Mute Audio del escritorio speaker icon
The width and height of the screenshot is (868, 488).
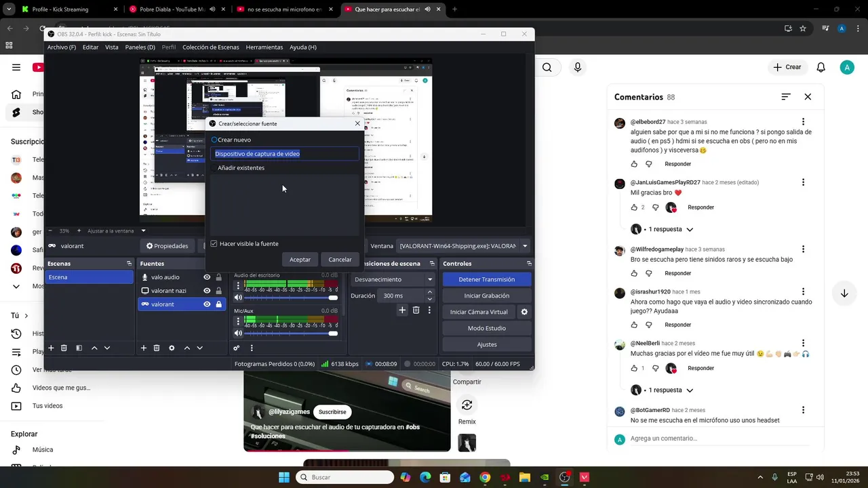pos(238,298)
